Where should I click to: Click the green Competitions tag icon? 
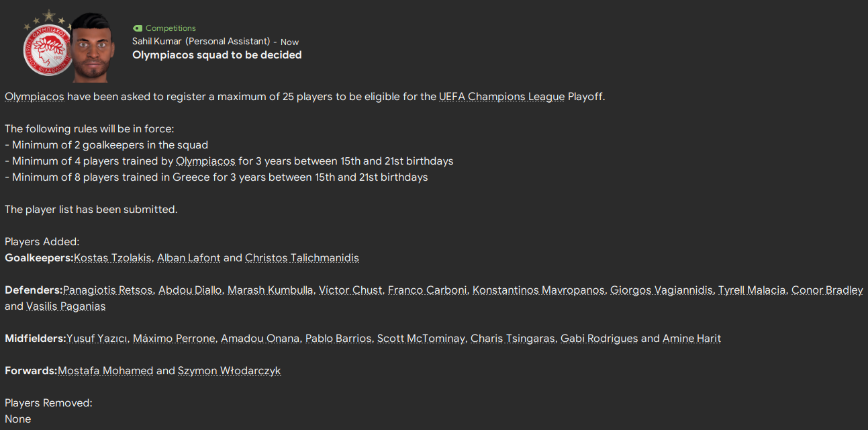138,28
